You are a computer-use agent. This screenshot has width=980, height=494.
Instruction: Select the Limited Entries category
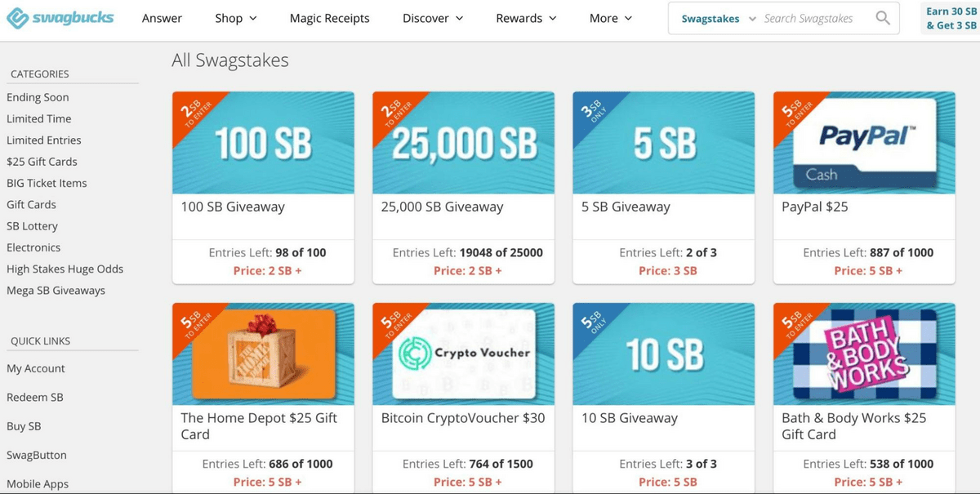[x=44, y=140]
